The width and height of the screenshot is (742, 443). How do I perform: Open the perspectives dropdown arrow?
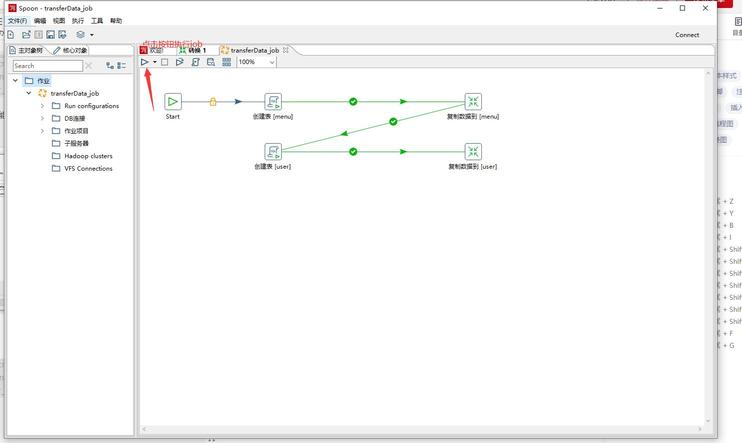[92, 35]
